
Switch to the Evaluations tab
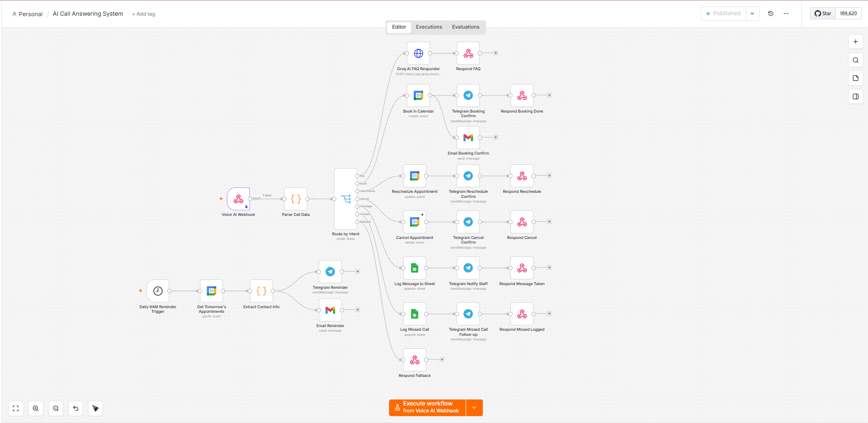tap(465, 27)
